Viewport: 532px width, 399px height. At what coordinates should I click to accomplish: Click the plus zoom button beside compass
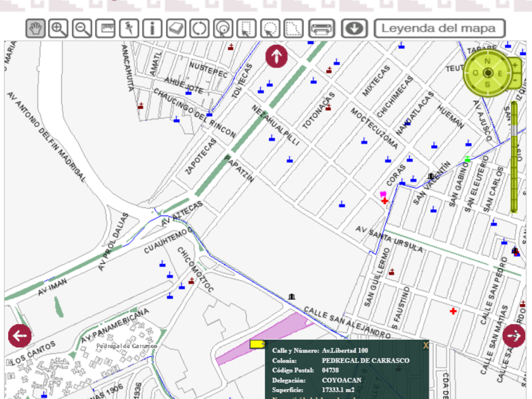click(516, 65)
